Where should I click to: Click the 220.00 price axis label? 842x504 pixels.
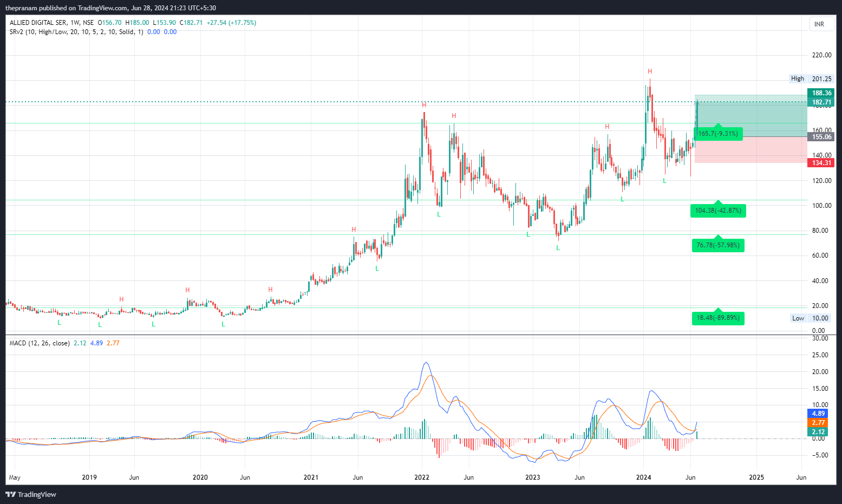coord(821,55)
